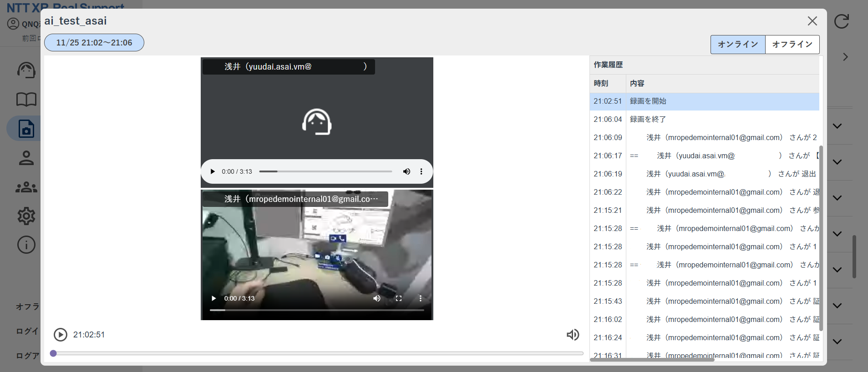Mute the first audio player
This screenshot has width=868, height=372.
(406, 171)
